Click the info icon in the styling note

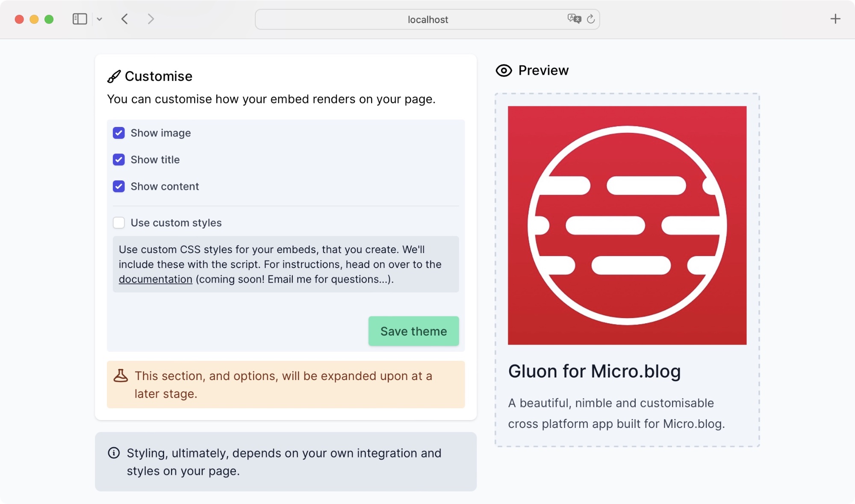pos(114,453)
